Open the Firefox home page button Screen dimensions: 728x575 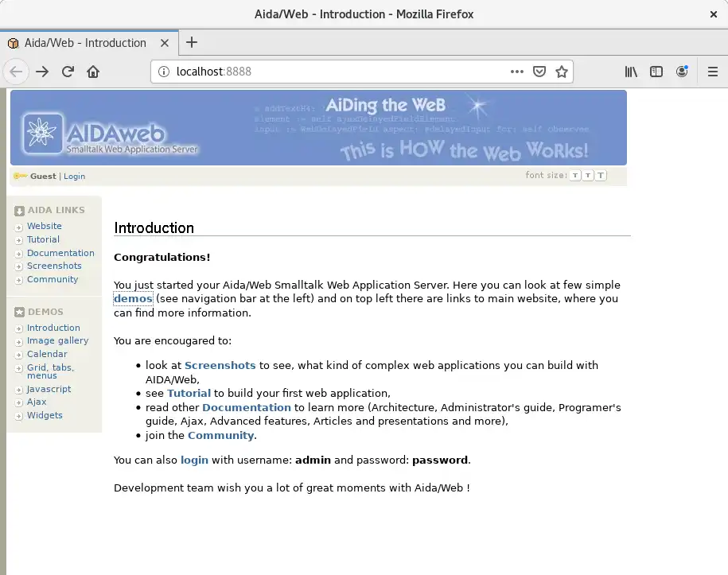point(93,72)
